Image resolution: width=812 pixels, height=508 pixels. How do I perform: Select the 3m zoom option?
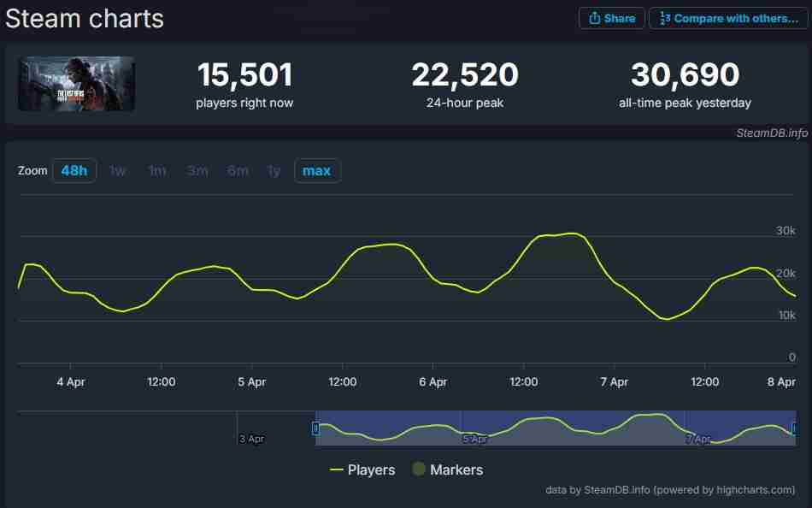pos(197,170)
